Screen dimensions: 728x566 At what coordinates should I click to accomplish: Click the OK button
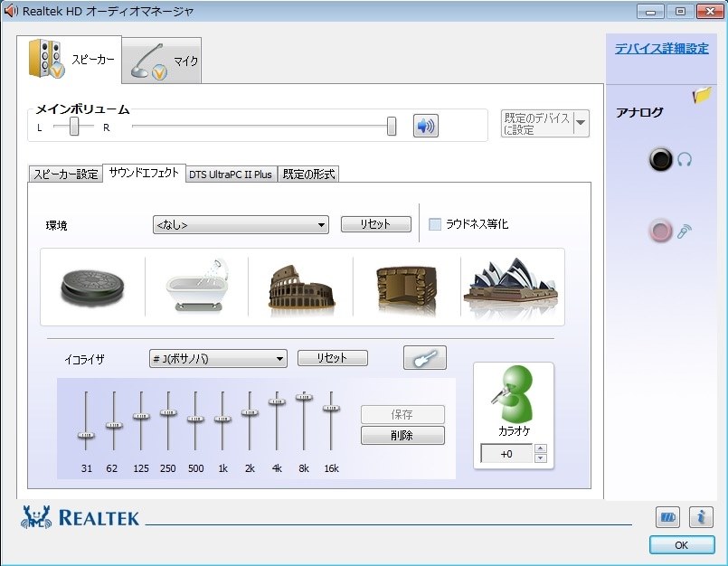pyautogui.click(x=682, y=545)
